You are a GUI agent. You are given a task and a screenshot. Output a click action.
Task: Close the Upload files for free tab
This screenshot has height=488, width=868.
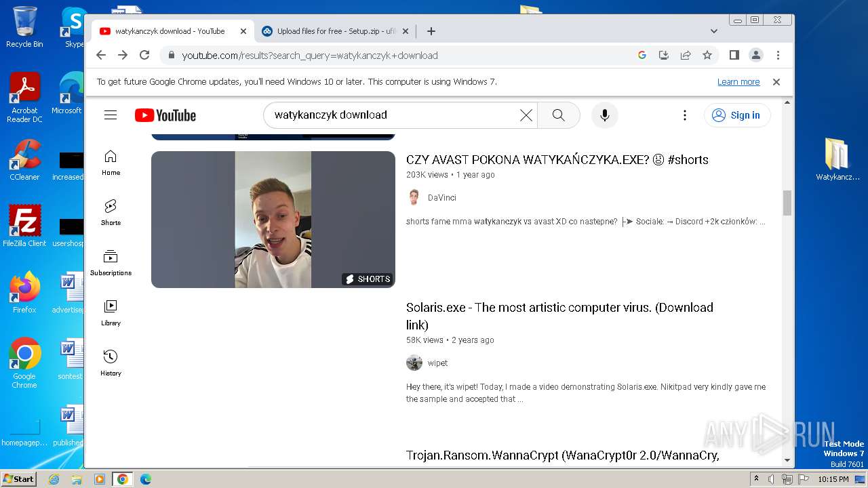[x=406, y=31]
